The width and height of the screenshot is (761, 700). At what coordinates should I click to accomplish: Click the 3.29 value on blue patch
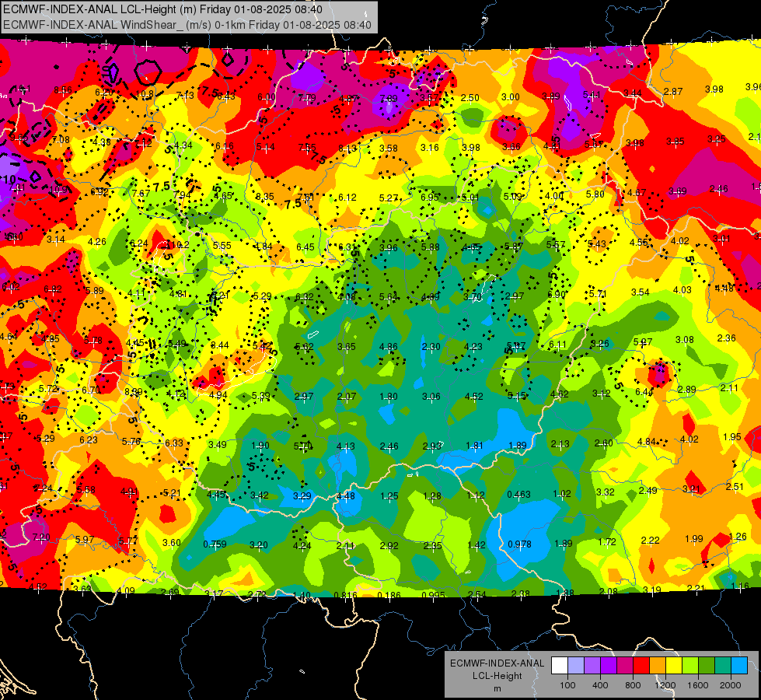pos(302,496)
